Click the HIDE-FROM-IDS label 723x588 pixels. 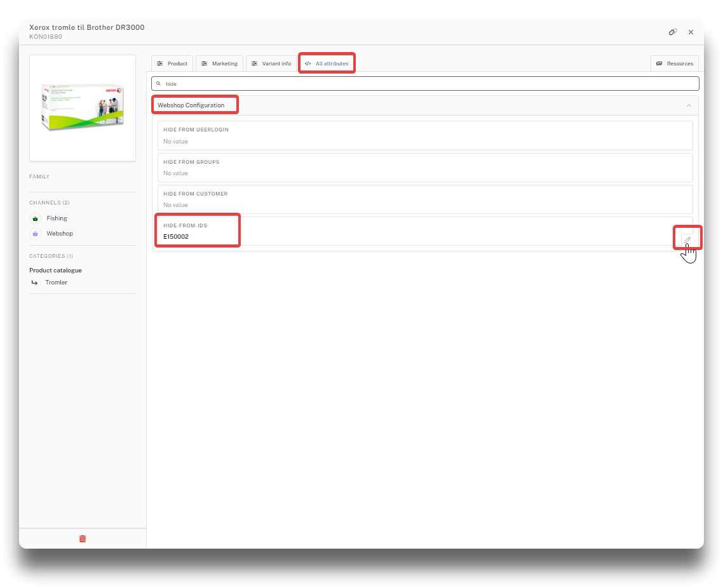tap(185, 226)
